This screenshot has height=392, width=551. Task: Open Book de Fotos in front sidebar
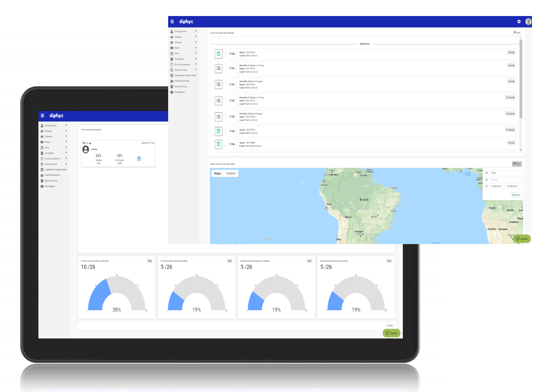pos(181,87)
